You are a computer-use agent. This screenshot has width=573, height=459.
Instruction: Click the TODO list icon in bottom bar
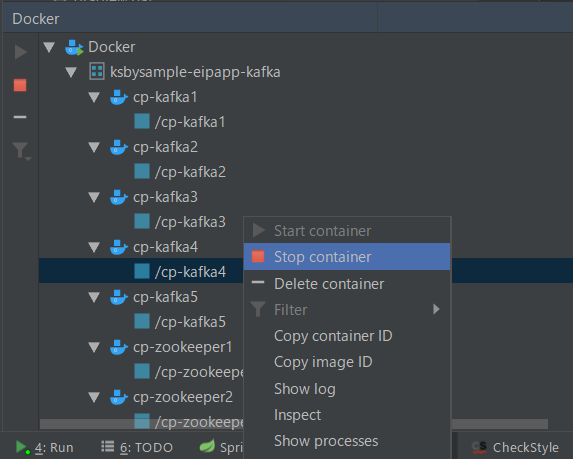[108, 446]
